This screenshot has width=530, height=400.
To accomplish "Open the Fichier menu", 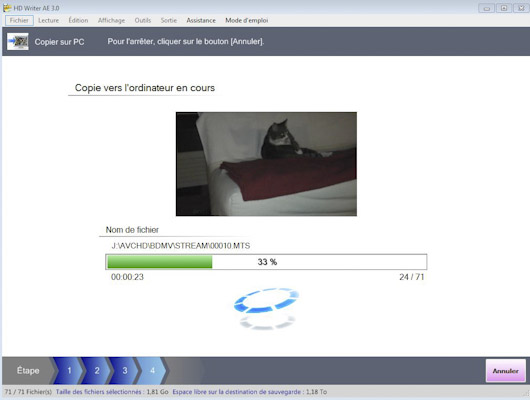I will point(19,20).
